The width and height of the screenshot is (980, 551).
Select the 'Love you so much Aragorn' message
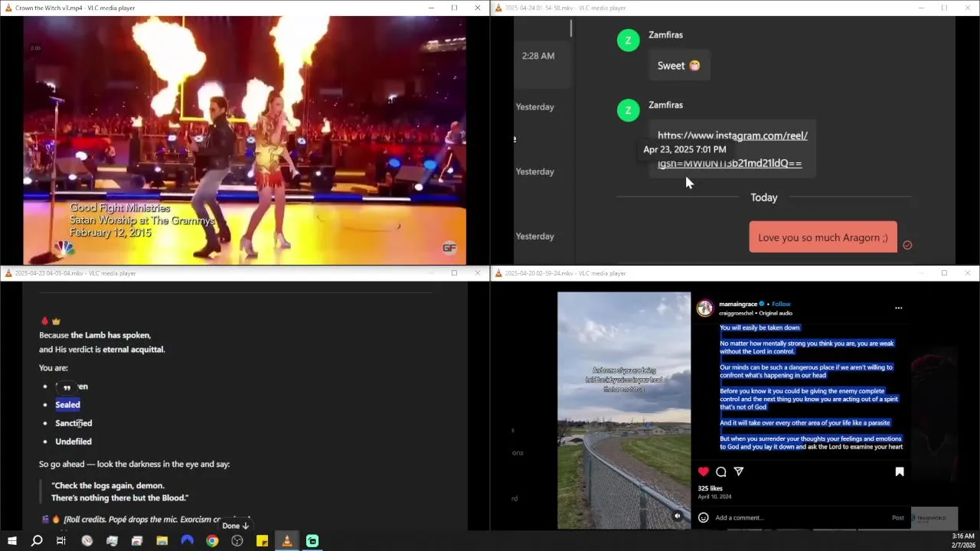coord(822,237)
